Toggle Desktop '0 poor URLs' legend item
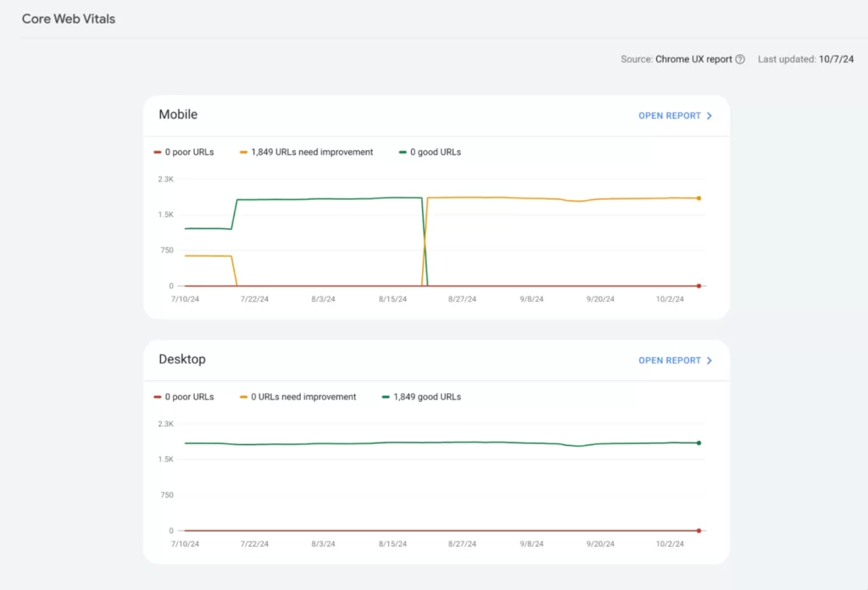The width and height of the screenshot is (868, 590). [x=184, y=397]
